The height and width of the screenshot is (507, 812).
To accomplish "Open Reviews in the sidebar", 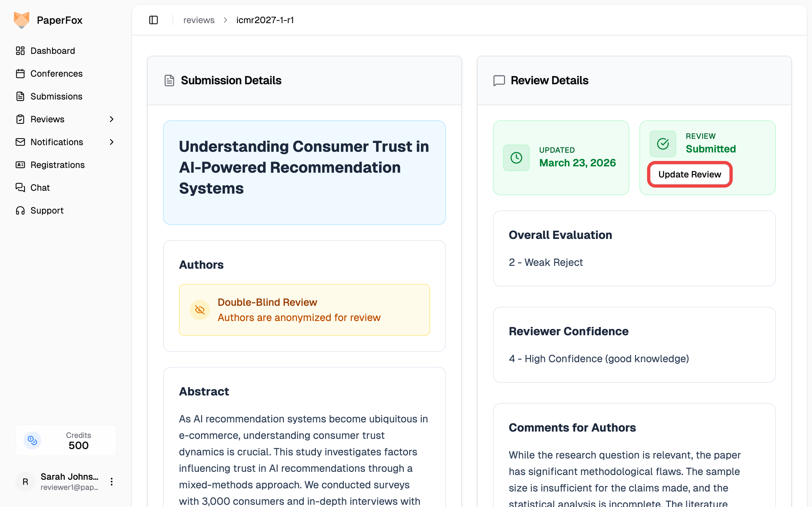I will click(47, 119).
